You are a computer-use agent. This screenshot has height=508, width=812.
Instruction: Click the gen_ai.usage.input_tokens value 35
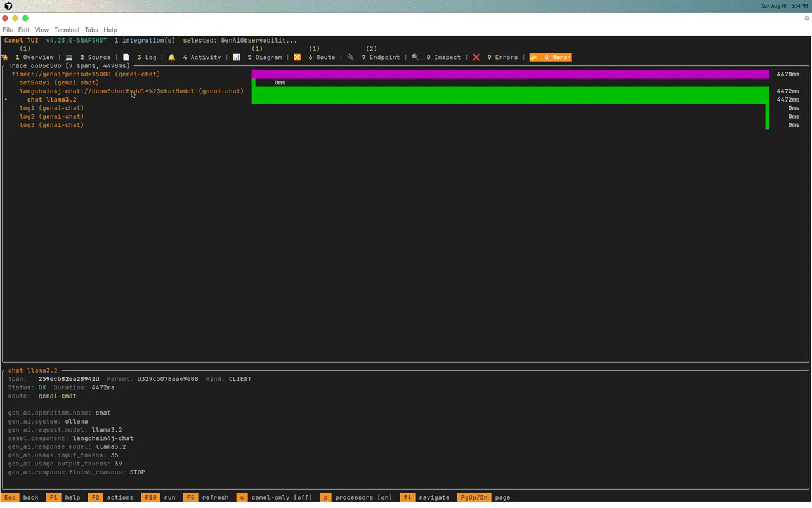click(x=114, y=455)
